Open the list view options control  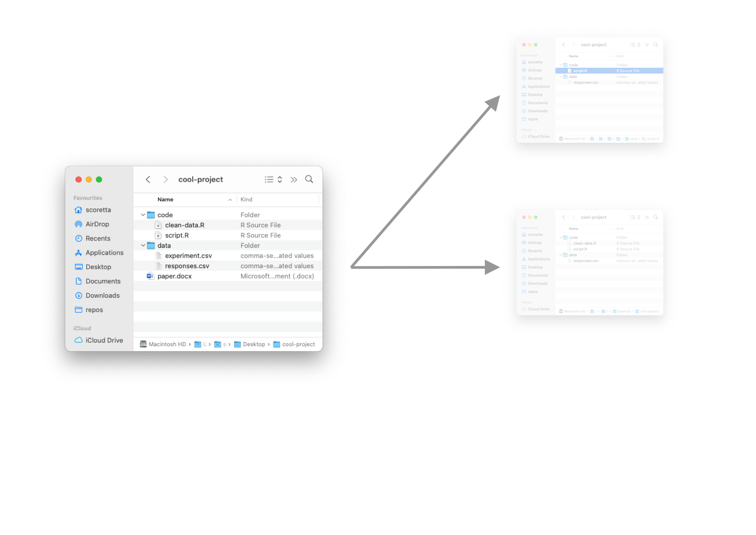click(273, 180)
